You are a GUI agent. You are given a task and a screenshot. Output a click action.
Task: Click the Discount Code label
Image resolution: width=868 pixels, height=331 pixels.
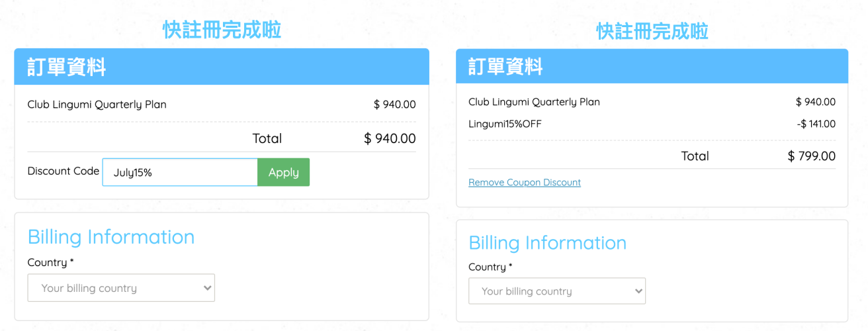click(x=64, y=171)
